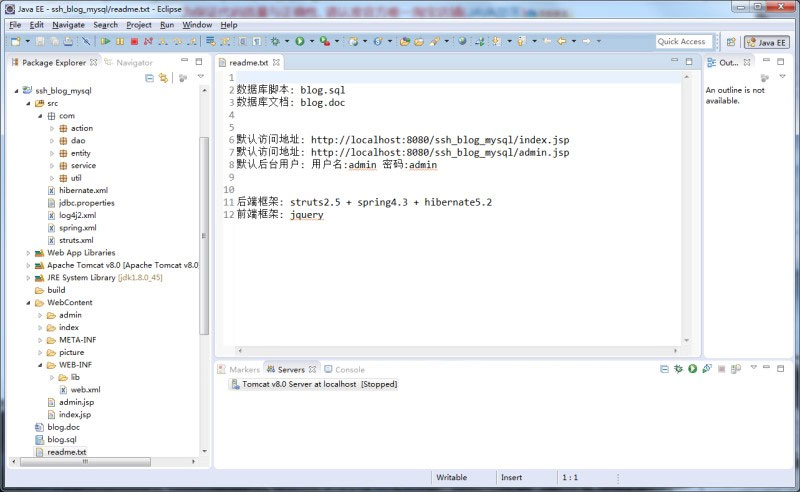Open the Project menu
The image size is (800, 492).
(139, 24)
